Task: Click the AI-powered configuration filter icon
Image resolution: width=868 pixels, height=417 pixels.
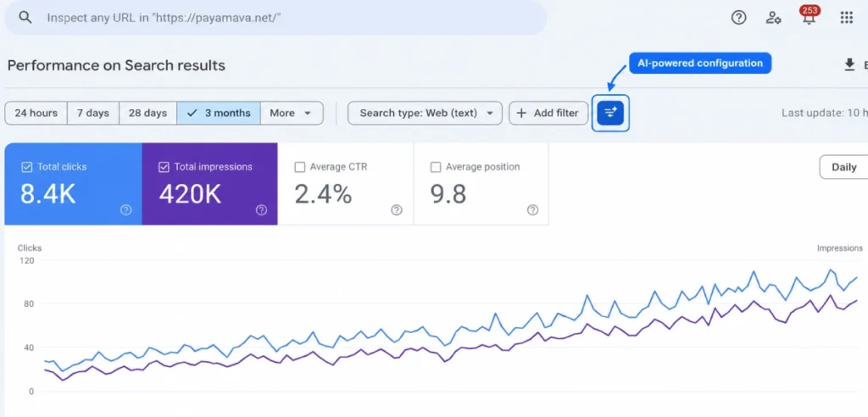Action: (x=610, y=113)
